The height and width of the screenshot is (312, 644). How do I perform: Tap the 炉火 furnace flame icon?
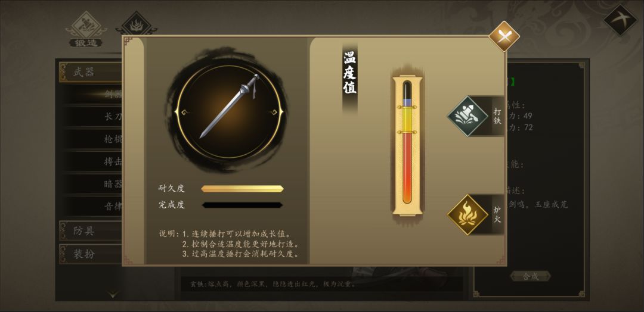pos(467,215)
